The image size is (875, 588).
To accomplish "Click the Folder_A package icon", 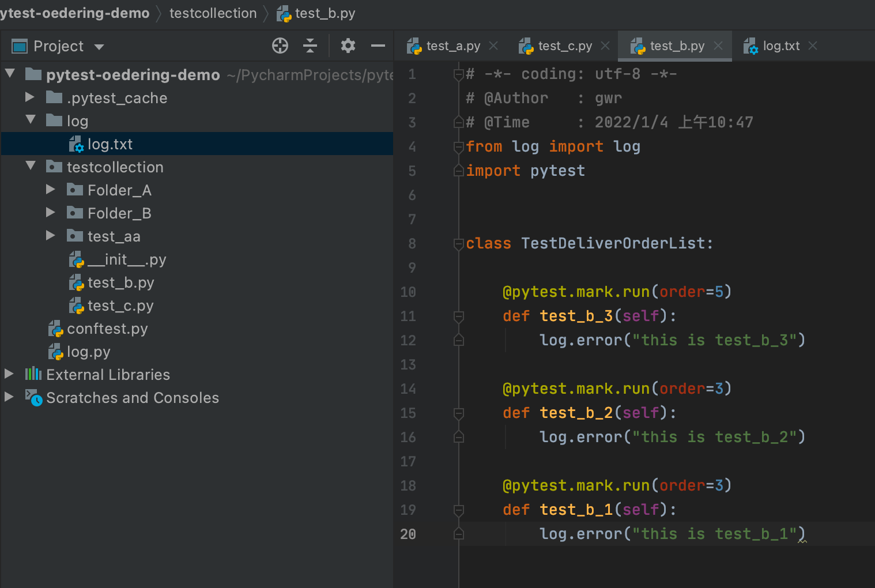I will 75,189.
